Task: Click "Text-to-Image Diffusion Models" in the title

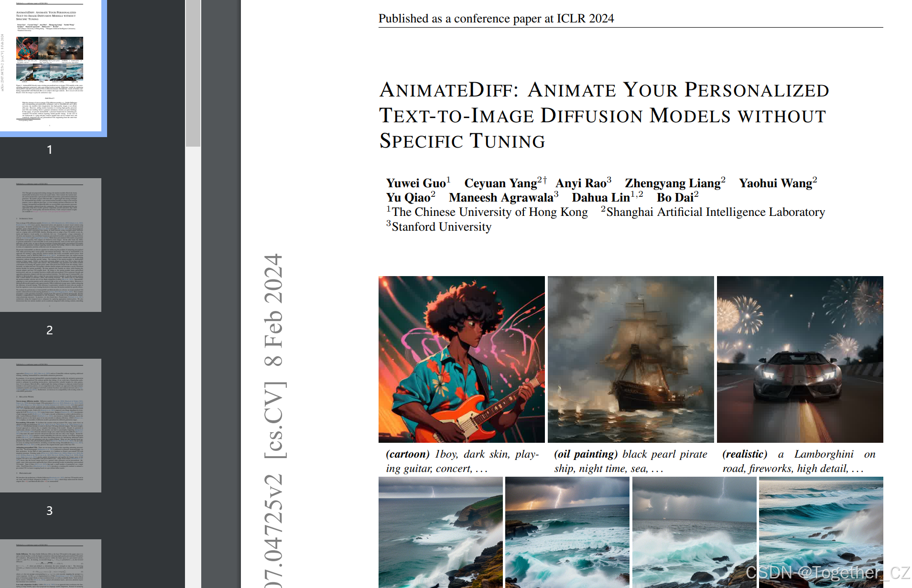Action: [x=555, y=116]
